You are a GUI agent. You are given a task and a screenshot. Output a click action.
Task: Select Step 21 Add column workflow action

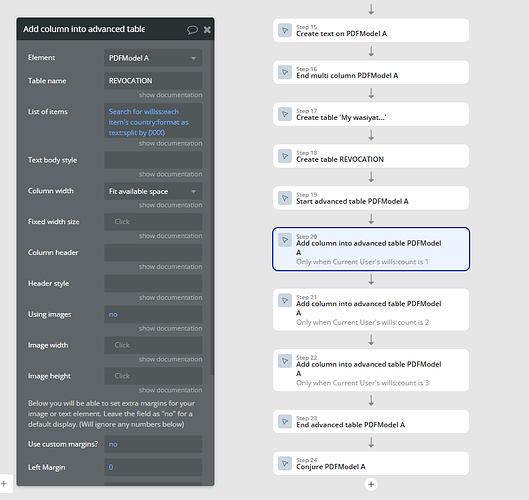click(371, 310)
